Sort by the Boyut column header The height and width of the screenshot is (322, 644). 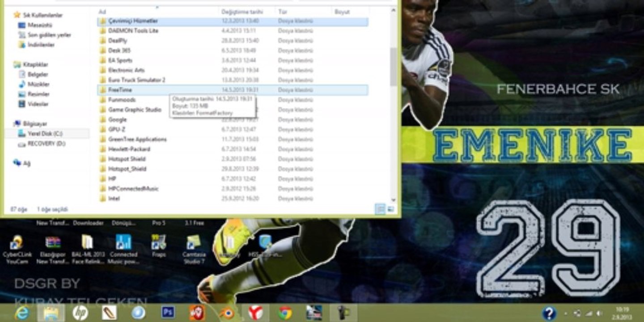[342, 12]
